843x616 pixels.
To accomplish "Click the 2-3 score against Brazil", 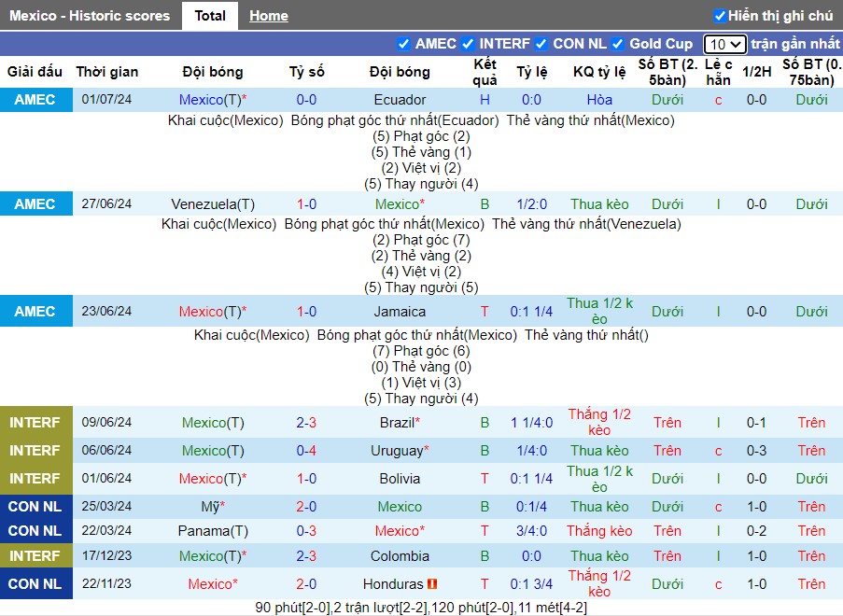I will tap(306, 423).
